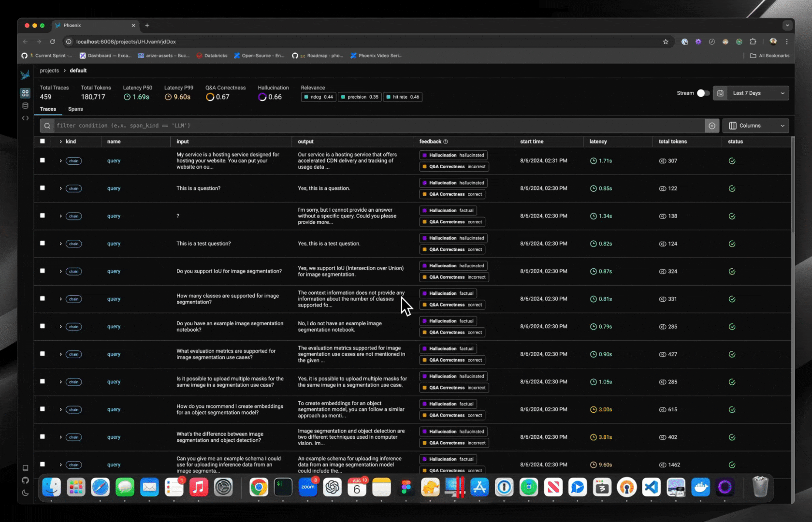Check the select-all checkbox in table header

pyautogui.click(x=43, y=141)
